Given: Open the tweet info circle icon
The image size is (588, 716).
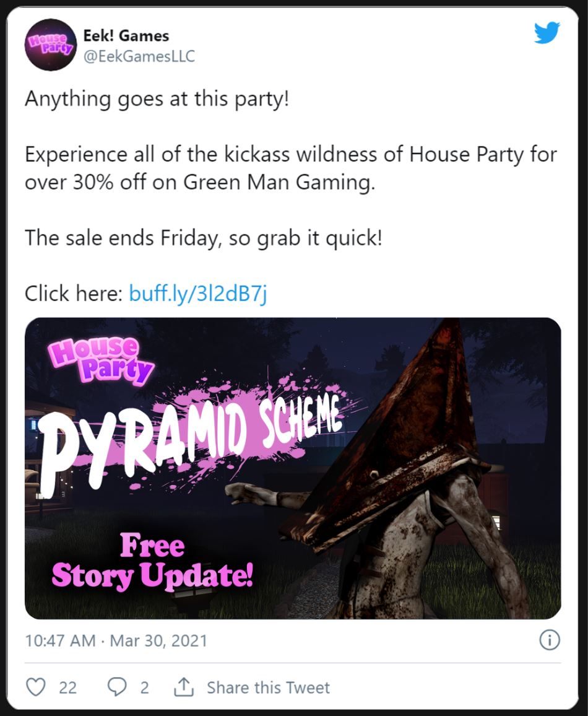Looking at the screenshot, I should point(549,640).
